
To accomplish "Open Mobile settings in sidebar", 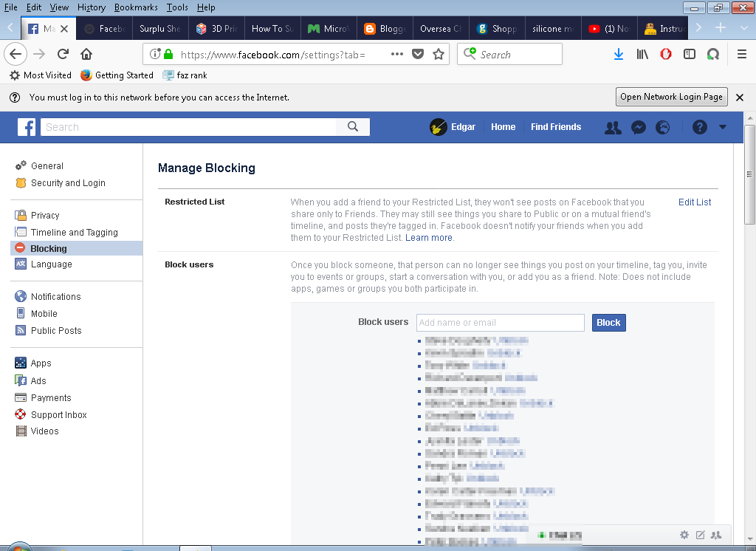I will coord(36,313).
